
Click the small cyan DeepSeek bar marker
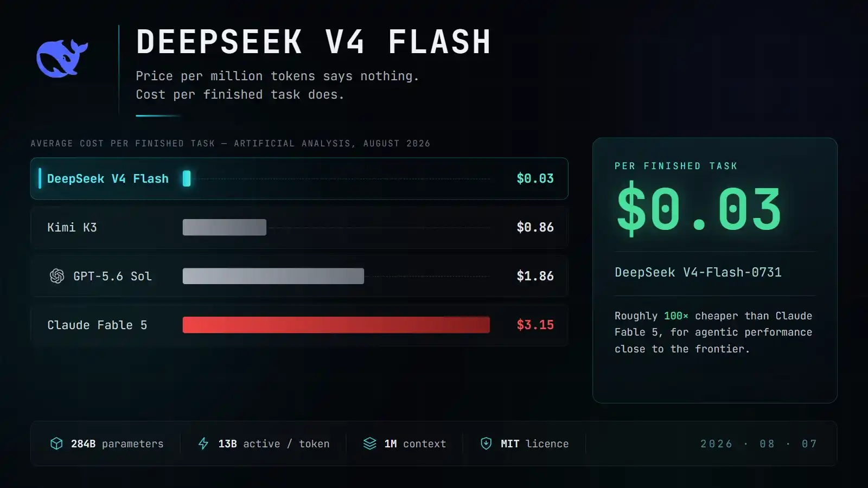coord(187,178)
